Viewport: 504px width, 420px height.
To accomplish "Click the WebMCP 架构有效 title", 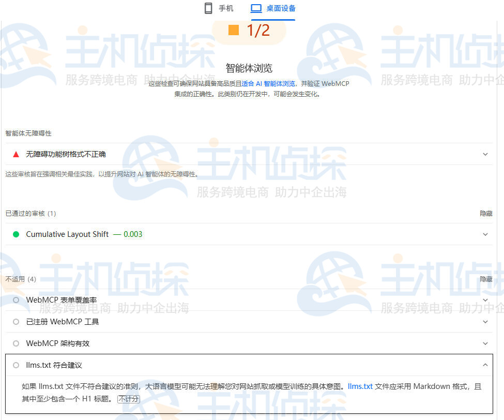I will pyautogui.click(x=58, y=343).
